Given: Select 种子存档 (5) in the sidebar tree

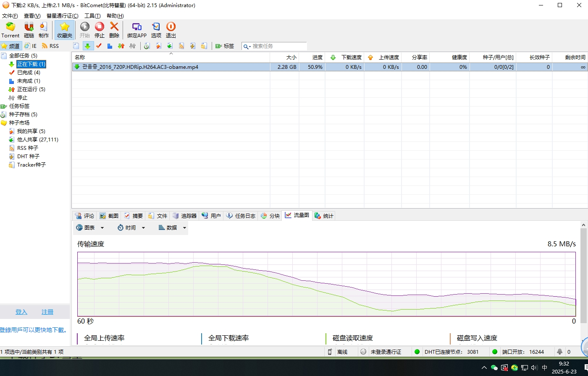Looking at the screenshot, I should coord(23,114).
